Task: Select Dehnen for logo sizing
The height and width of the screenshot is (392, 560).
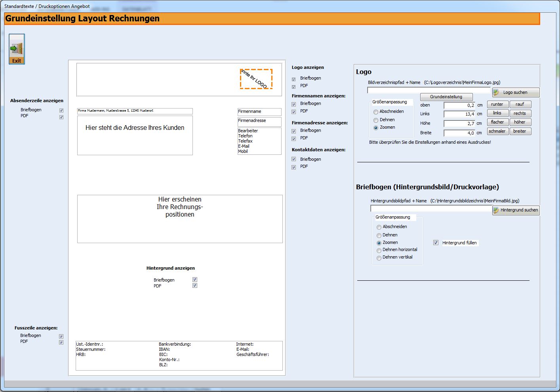Action: pos(376,120)
